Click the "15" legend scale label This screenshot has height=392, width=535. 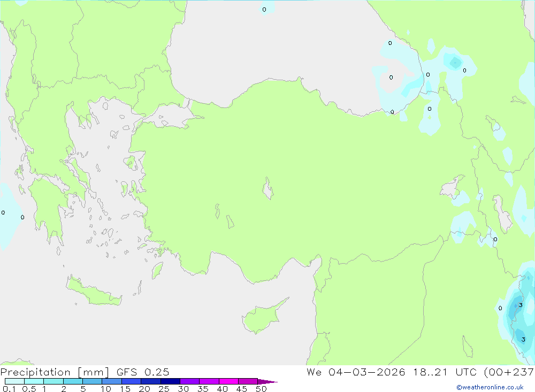(x=125, y=389)
